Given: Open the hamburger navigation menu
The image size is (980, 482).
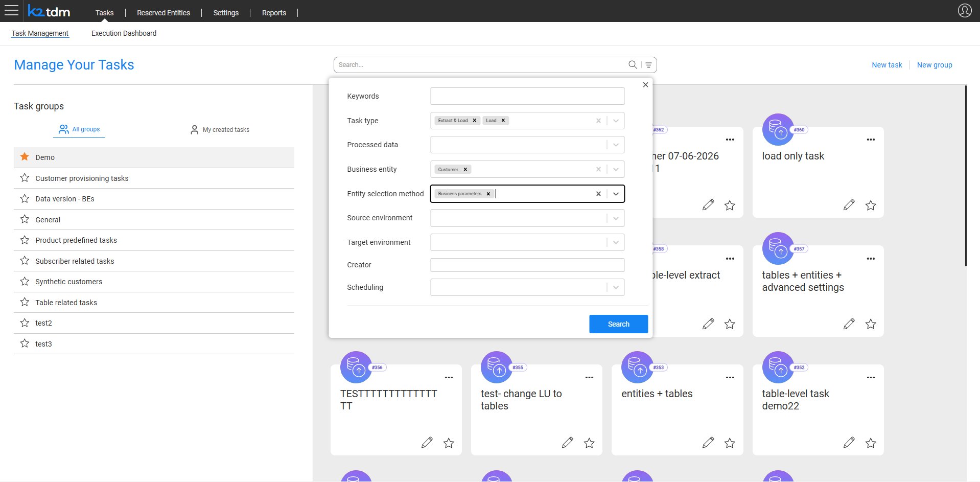Looking at the screenshot, I should click(11, 10).
